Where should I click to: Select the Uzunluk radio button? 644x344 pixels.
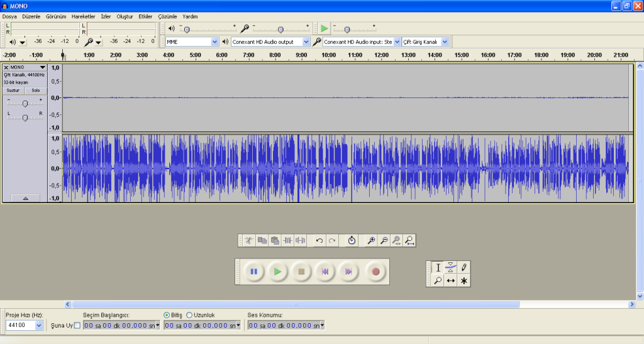click(x=189, y=315)
